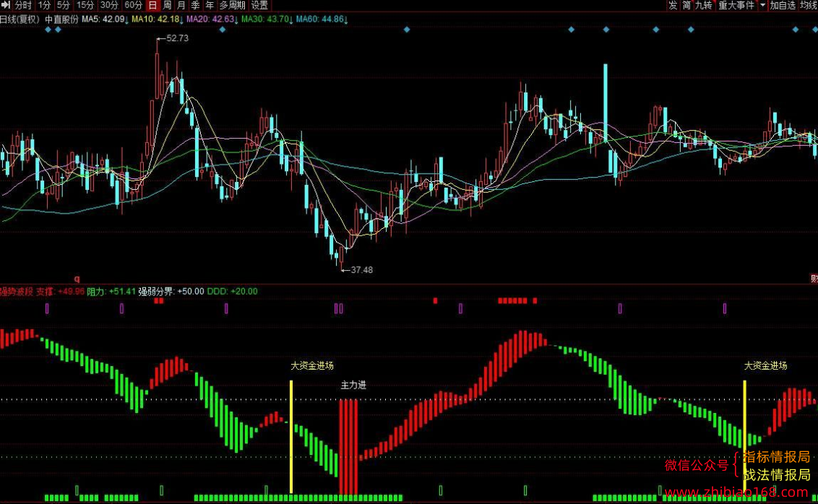The width and height of the screenshot is (818, 504).
Task: Click the left 大资金进场 signal label
Action: [x=312, y=366]
